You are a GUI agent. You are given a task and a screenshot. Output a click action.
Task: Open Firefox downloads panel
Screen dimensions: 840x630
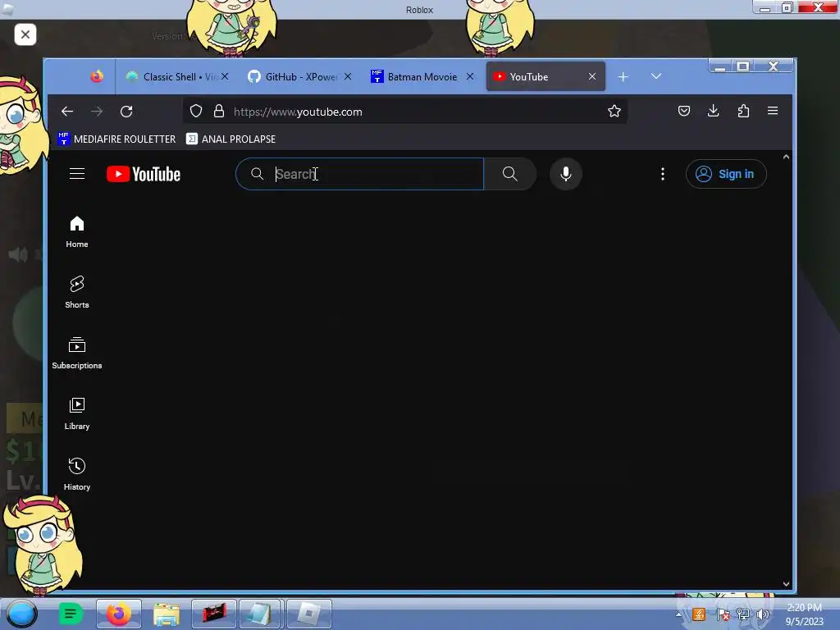pyautogui.click(x=713, y=111)
